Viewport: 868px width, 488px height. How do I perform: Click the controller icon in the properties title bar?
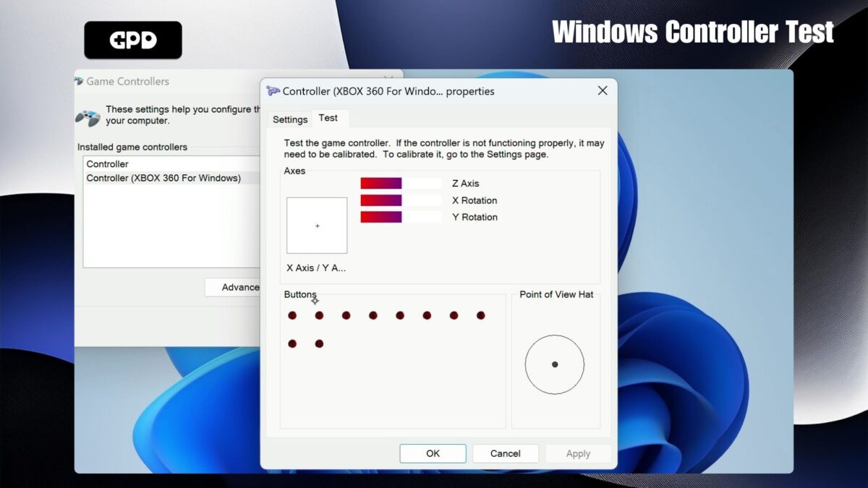pos(273,91)
